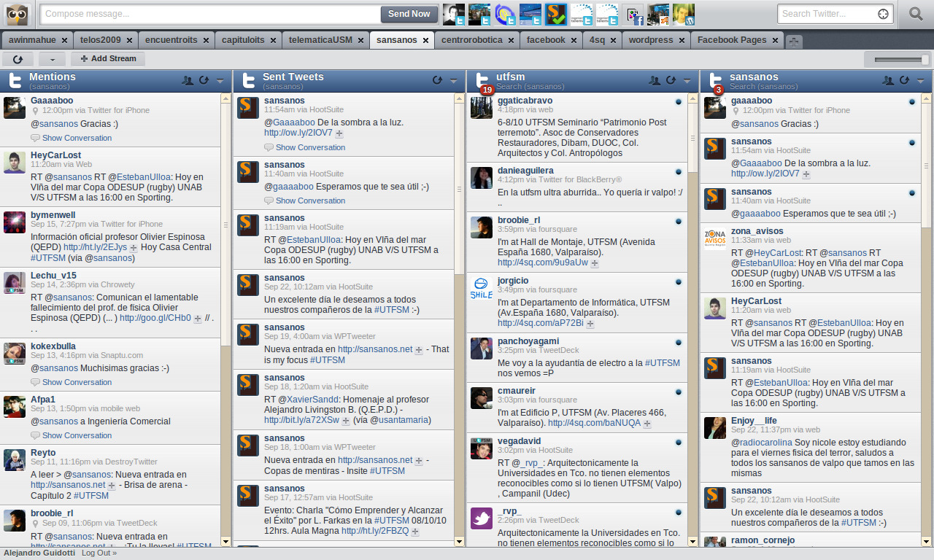Click inside the Compose message field
The width and height of the screenshot is (934, 560).
pyautogui.click(x=204, y=14)
